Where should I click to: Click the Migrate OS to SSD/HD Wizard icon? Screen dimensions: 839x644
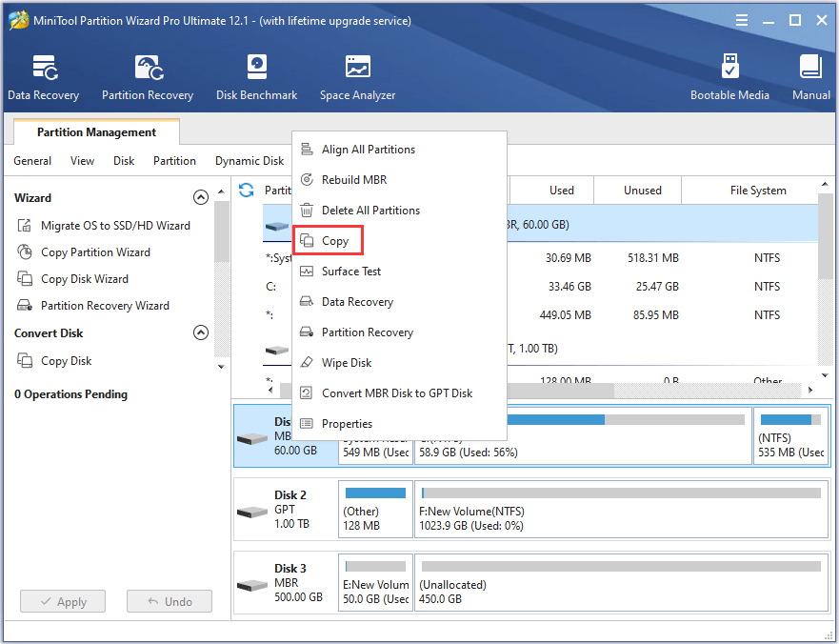point(24,226)
